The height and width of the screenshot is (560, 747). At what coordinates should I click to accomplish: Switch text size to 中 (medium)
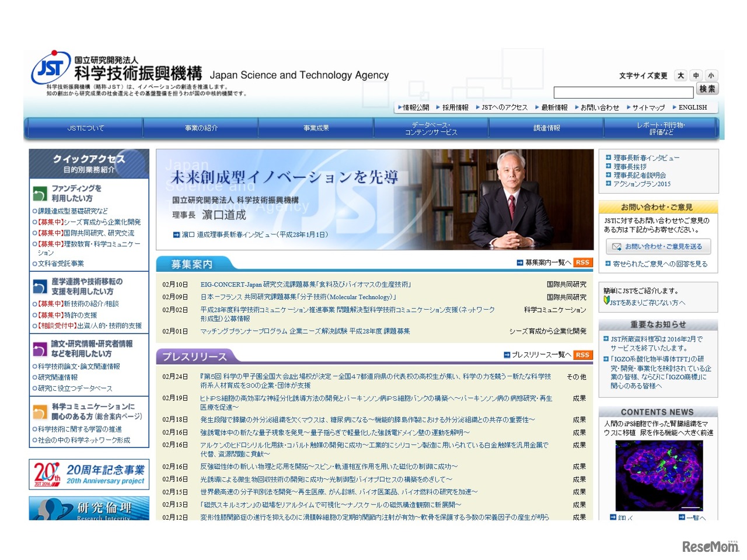(x=696, y=75)
